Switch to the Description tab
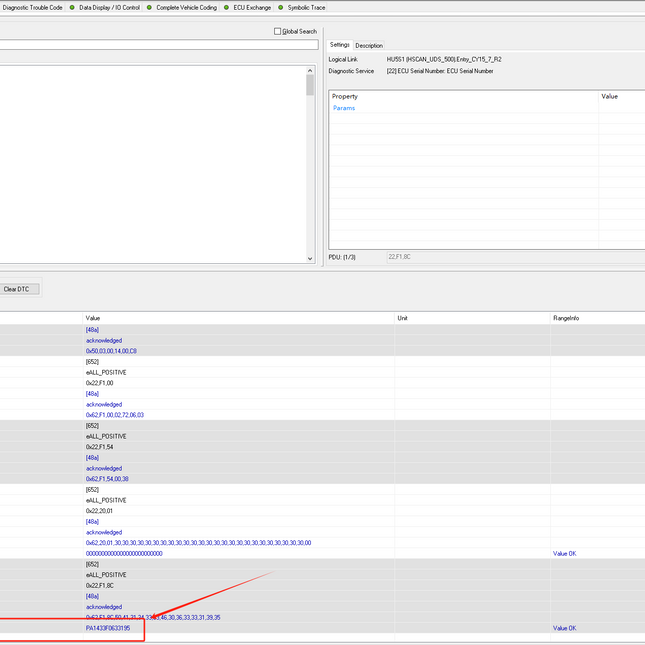The width and height of the screenshot is (645, 645). pyautogui.click(x=369, y=45)
